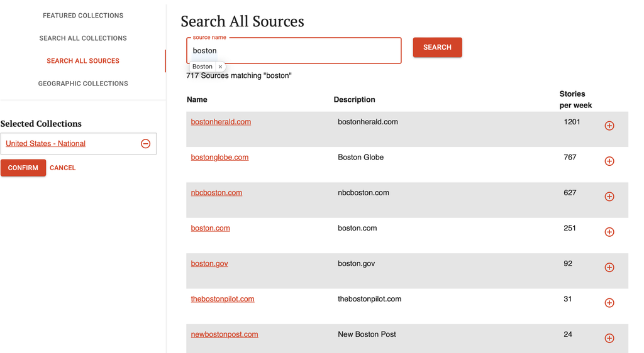The height and width of the screenshot is (353, 644).
Task: Select the Boston Globe description cell
Action: point(360,157)
